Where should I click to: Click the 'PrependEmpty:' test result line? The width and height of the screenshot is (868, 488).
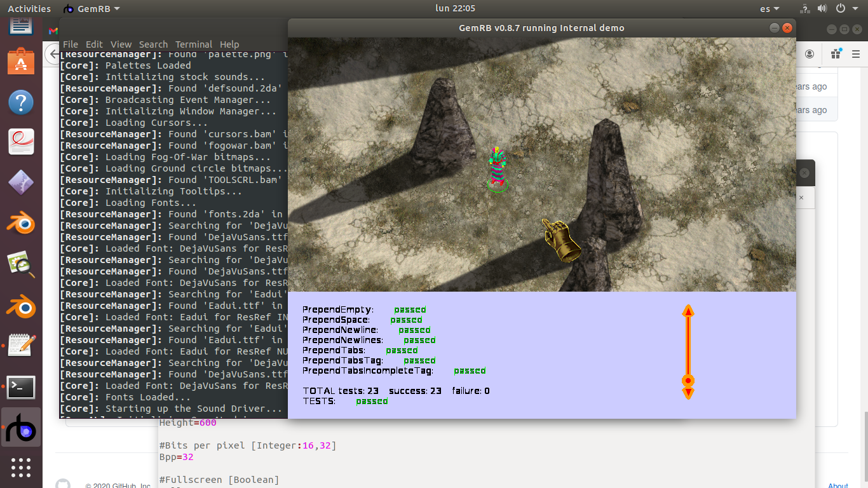pyautogui.click(x=364, y=309)
